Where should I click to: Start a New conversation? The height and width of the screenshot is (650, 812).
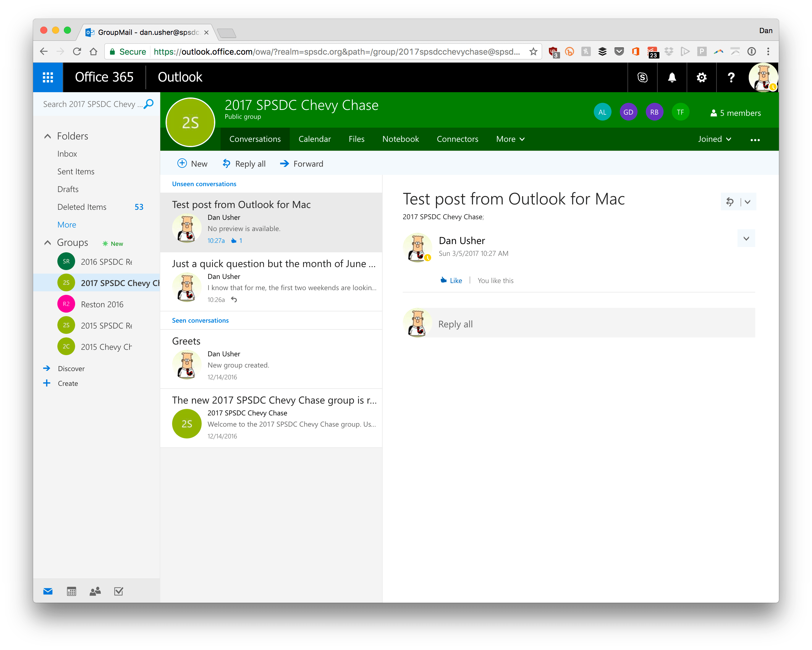click(193, 163)
